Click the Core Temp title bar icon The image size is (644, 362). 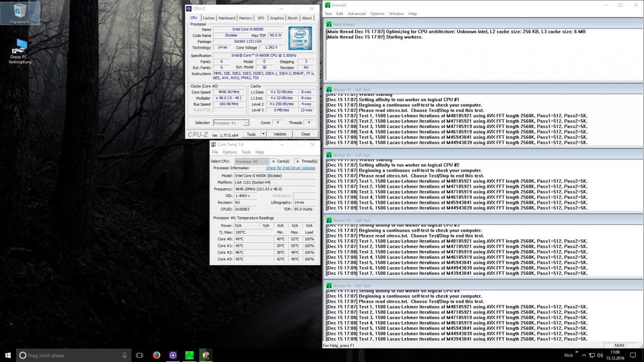[213, 145]
